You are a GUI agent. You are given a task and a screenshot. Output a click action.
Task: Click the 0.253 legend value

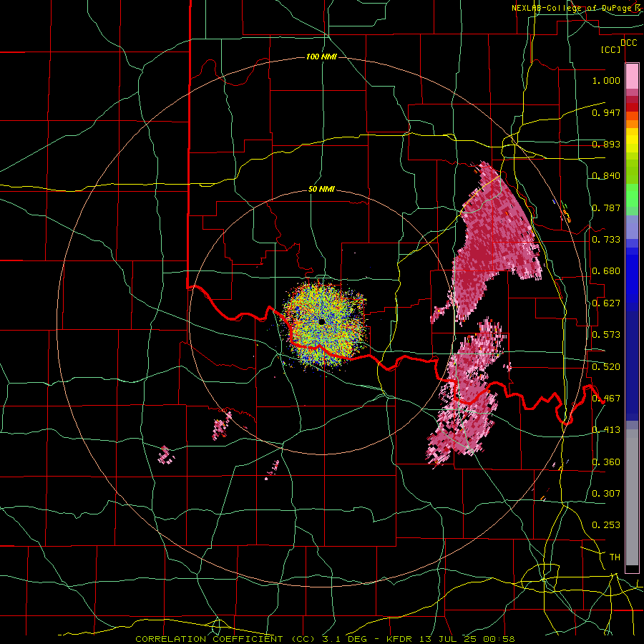606,525
